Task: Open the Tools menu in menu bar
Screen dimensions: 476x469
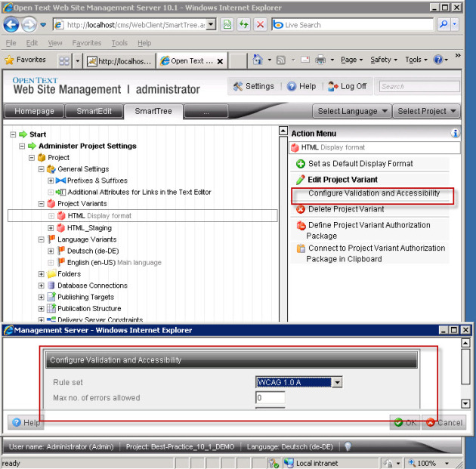Action: (x=119, y=43)
